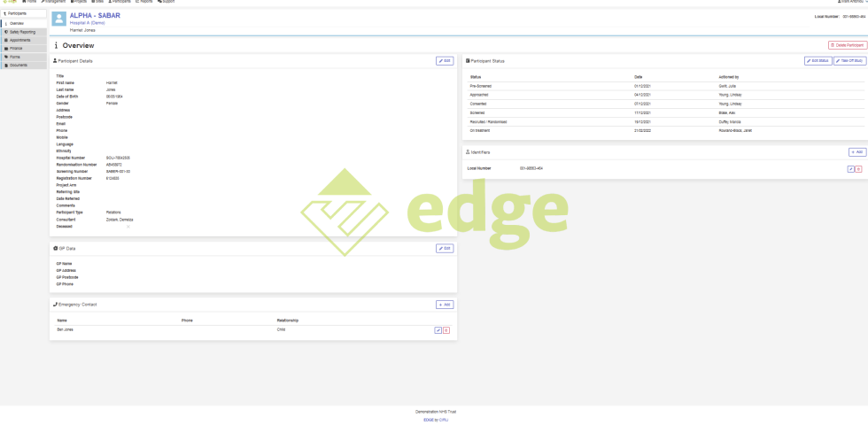Click the Identifiers header icon
The width and height of the screenshot is (868, 425).
(x=468, y=151)
